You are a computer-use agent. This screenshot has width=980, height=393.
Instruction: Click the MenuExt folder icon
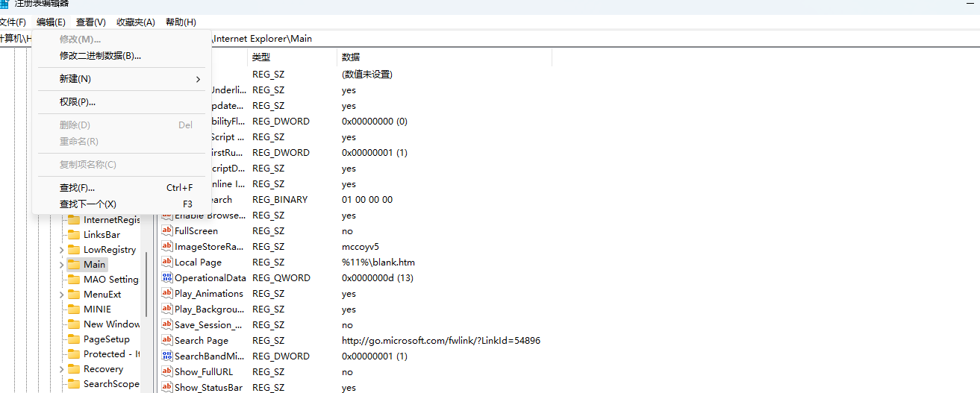click(73, 295)
